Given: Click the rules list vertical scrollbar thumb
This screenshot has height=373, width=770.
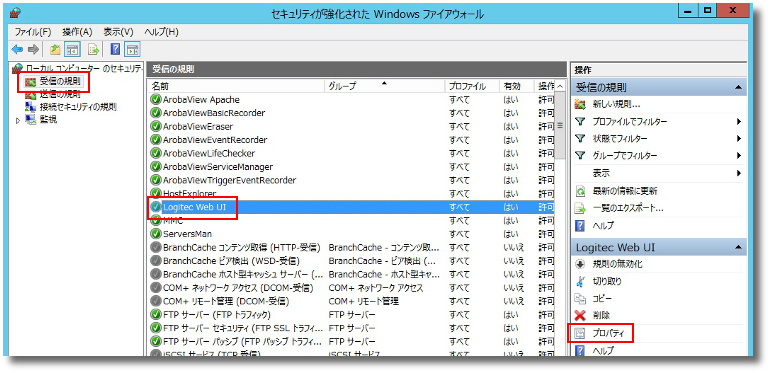Looking at the screenshot, I should click(x=560, y=125).
